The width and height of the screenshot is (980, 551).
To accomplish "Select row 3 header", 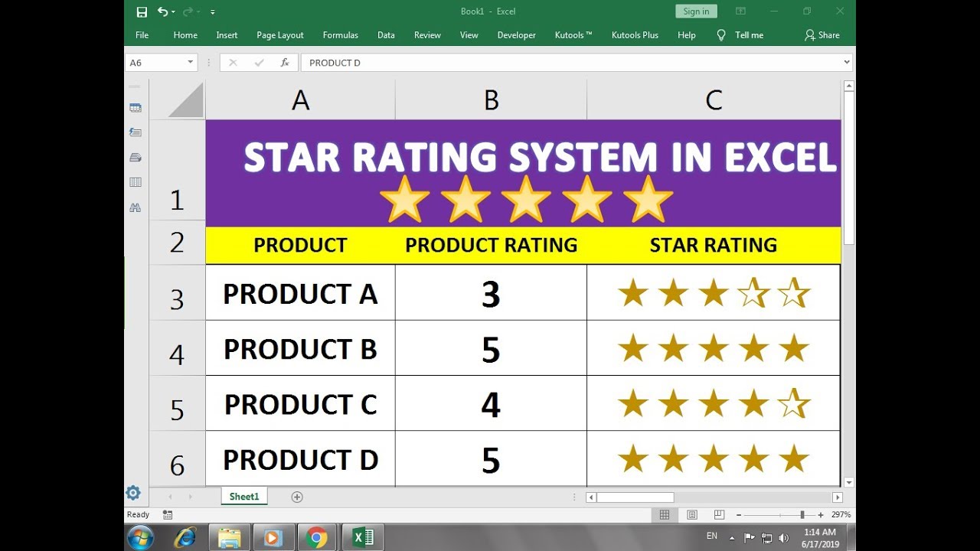I will pos(177,292).
